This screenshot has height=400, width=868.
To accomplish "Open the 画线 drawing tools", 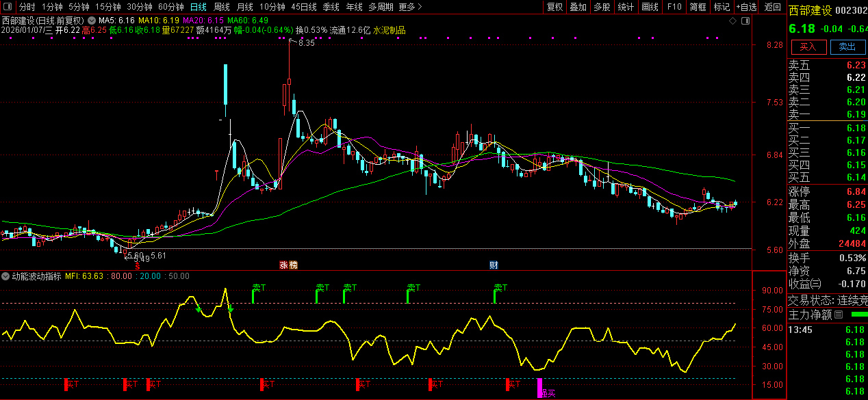I will tap(650, 7).
